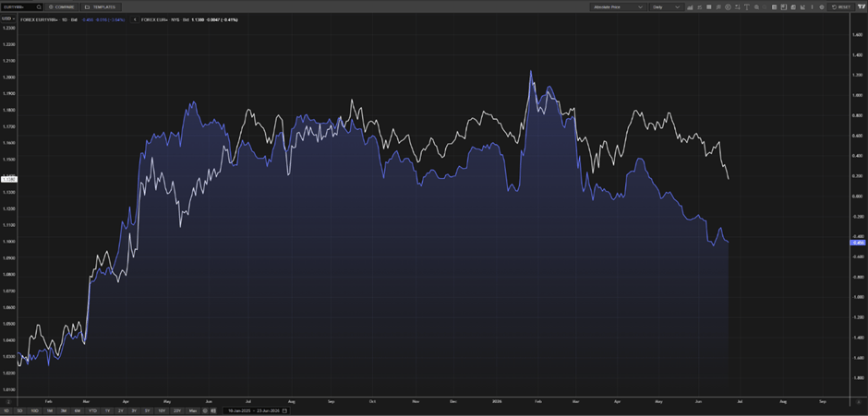
Task: Click the save template icon
Action: pyautogui.click(x=784, y=7)
